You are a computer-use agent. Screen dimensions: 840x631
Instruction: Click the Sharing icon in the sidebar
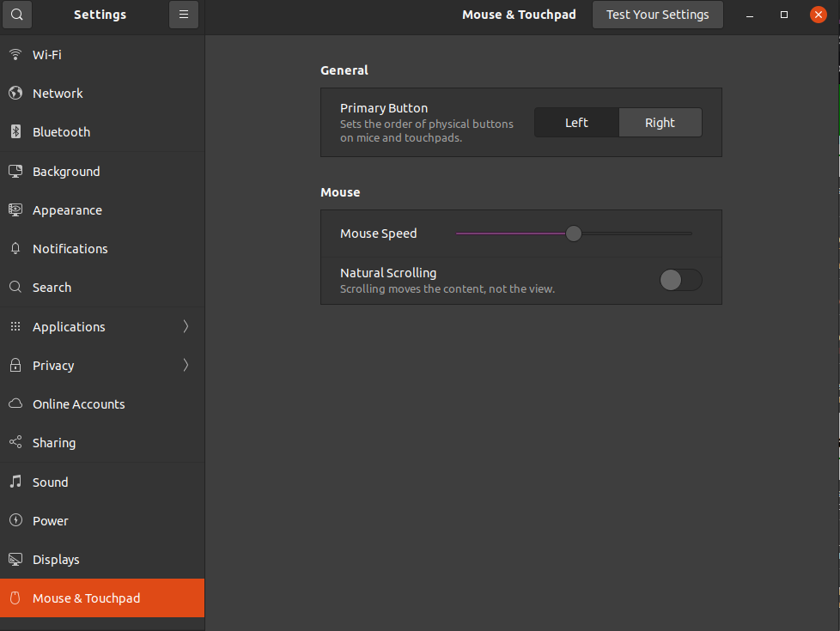pos(15,442)
